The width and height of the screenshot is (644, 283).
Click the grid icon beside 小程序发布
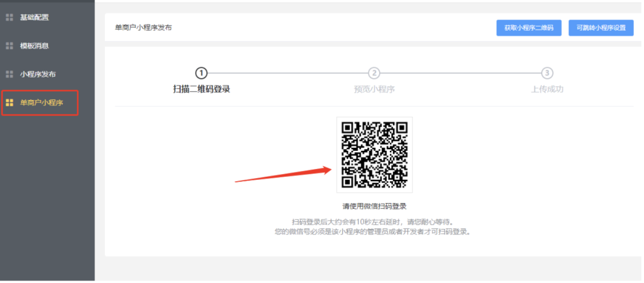[9, 74]
